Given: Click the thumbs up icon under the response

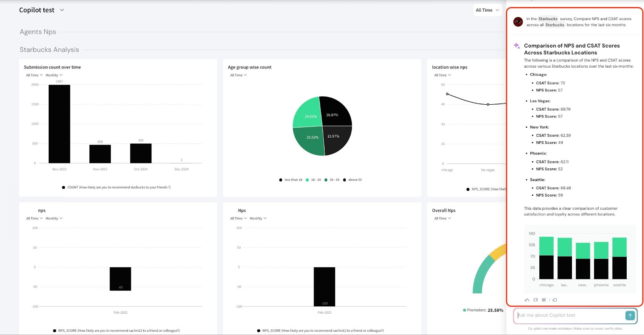Looking at the screenshot, I should [527, 300].
